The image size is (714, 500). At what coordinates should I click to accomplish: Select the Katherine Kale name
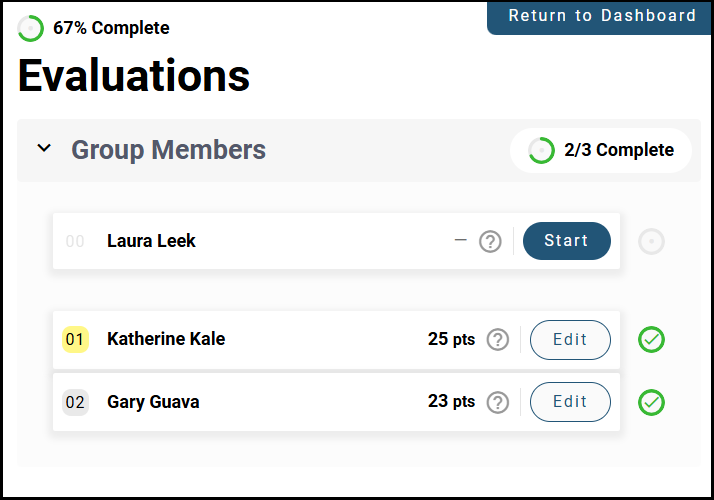[x=166, y=339]
